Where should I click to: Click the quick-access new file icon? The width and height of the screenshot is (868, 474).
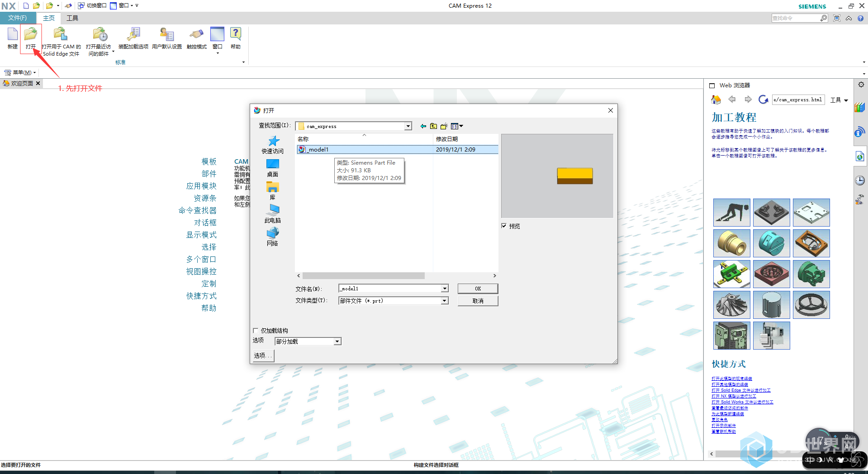tap(26, 6)
